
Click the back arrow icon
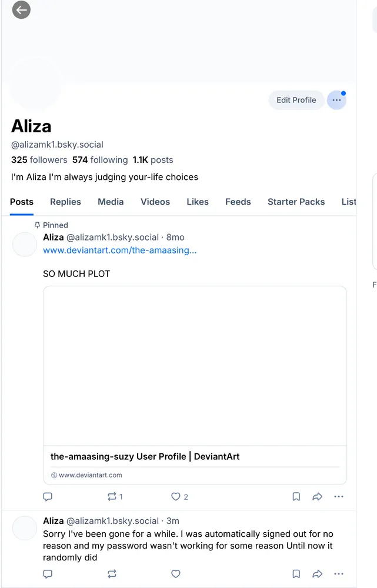(21, 9)
